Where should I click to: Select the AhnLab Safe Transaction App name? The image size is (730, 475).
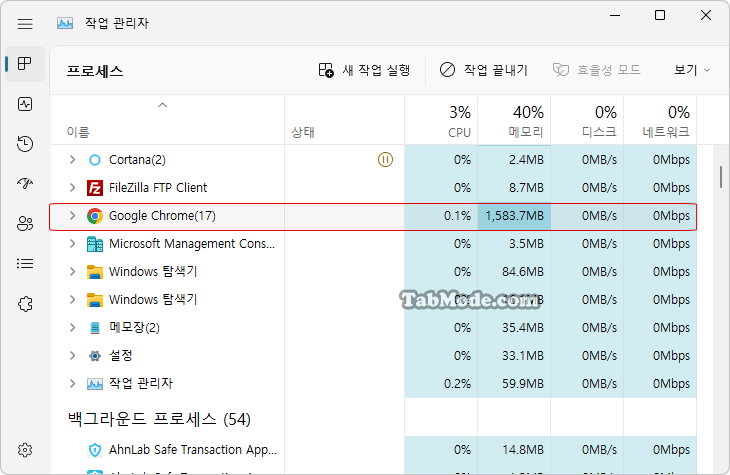[193, 450]
